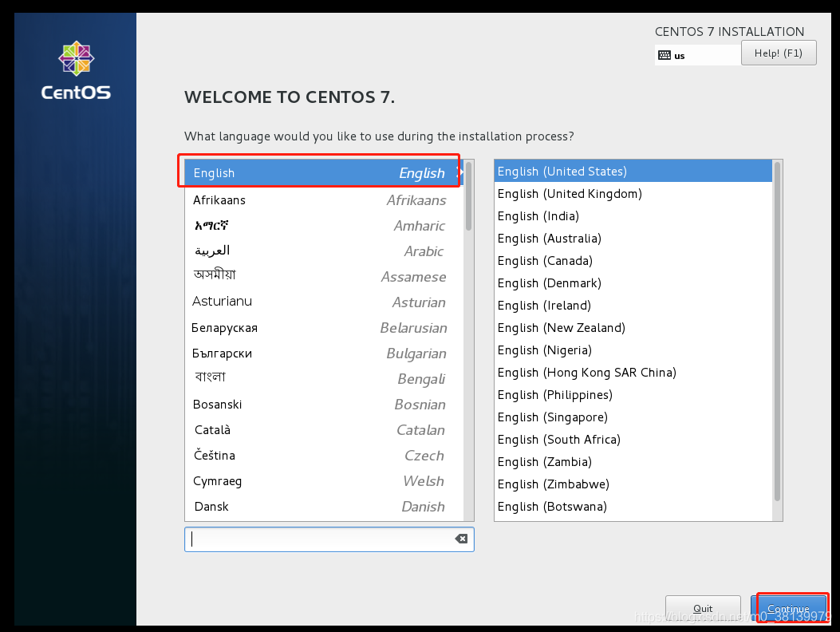Select Cymraeg Welsh language row
This screenshot has width=840, height=632.
tap(324, 481)
